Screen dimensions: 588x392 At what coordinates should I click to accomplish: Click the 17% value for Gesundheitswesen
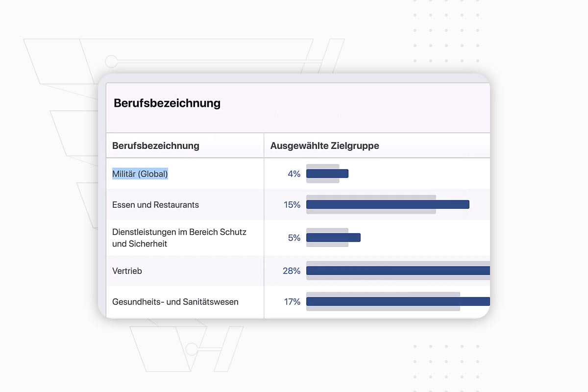(292, 302)
